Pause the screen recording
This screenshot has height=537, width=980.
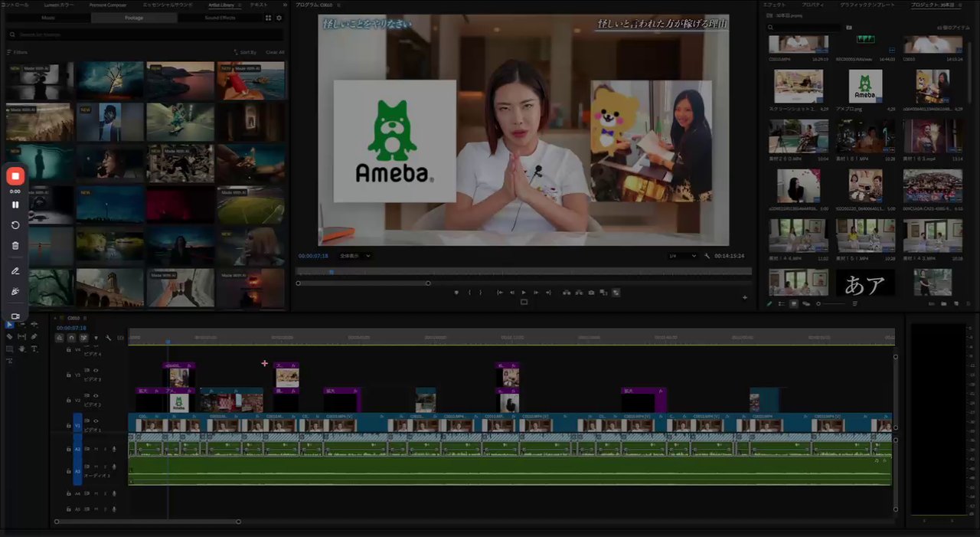(15, 205)
